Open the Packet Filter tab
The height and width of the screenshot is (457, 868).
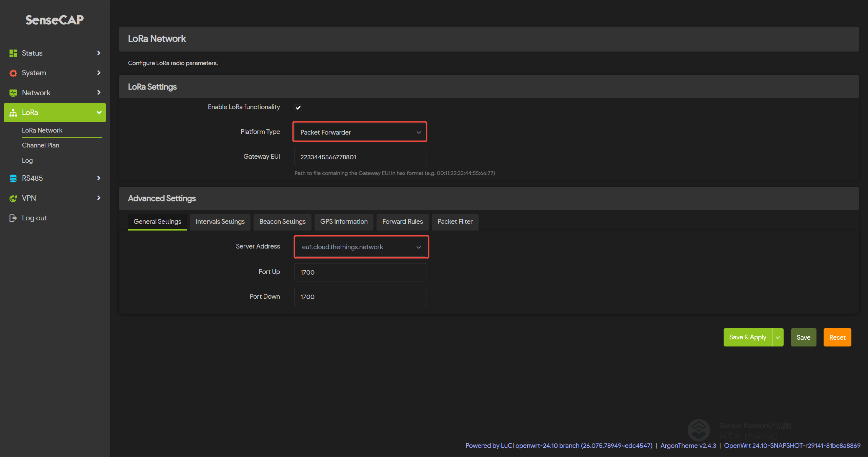(x=455, y=222)
